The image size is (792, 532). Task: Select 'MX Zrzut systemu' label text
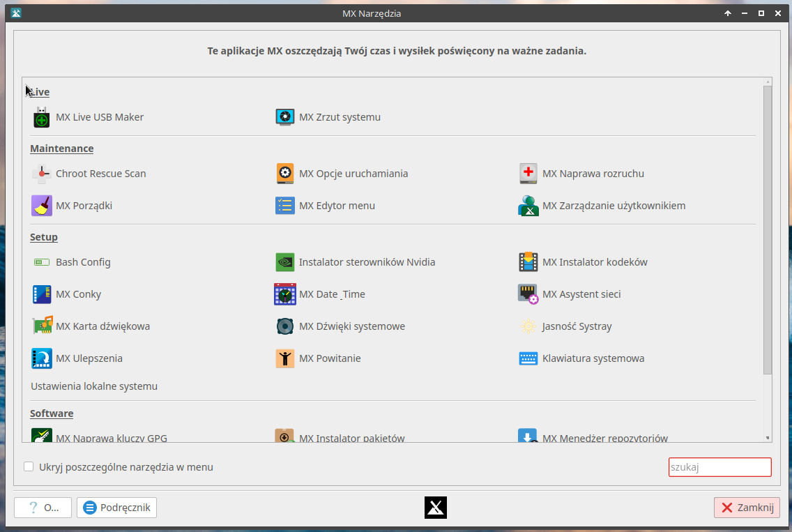point(340,117)
